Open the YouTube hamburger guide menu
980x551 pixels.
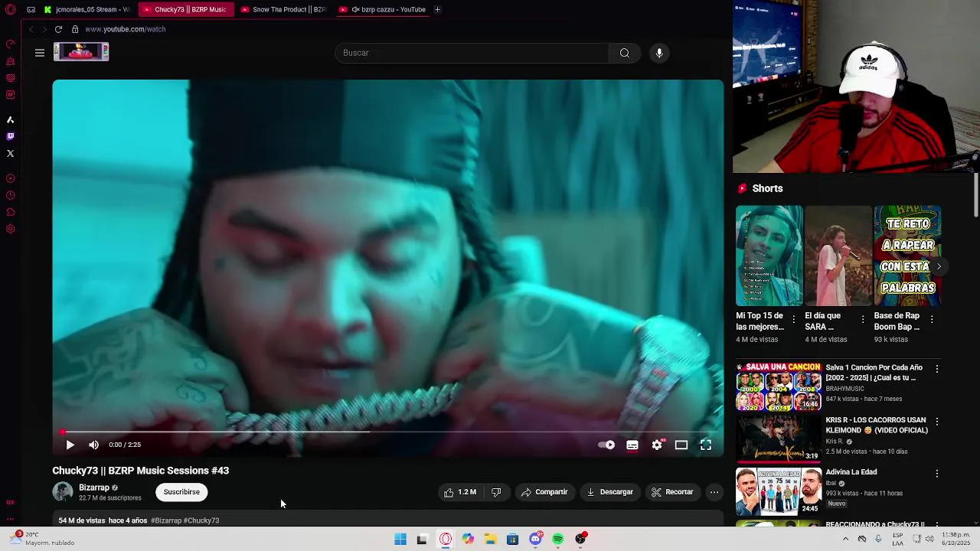click(x=40, y=53)
